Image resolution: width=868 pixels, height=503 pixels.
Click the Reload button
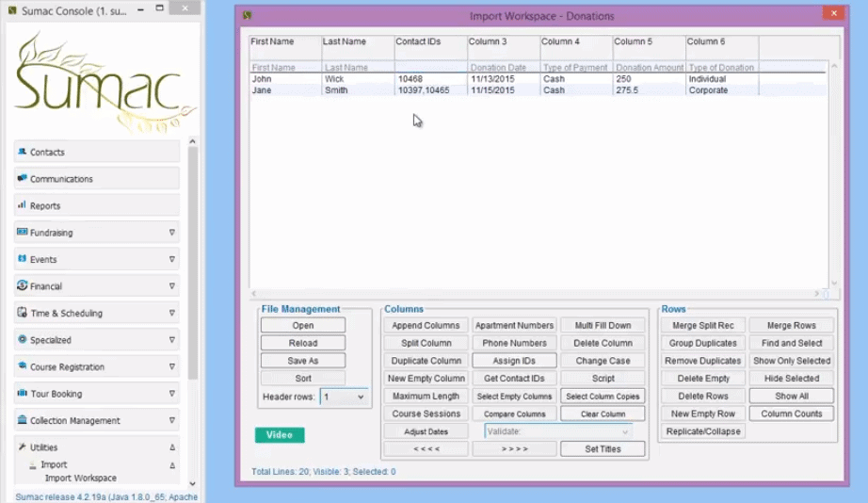point(303,343)
